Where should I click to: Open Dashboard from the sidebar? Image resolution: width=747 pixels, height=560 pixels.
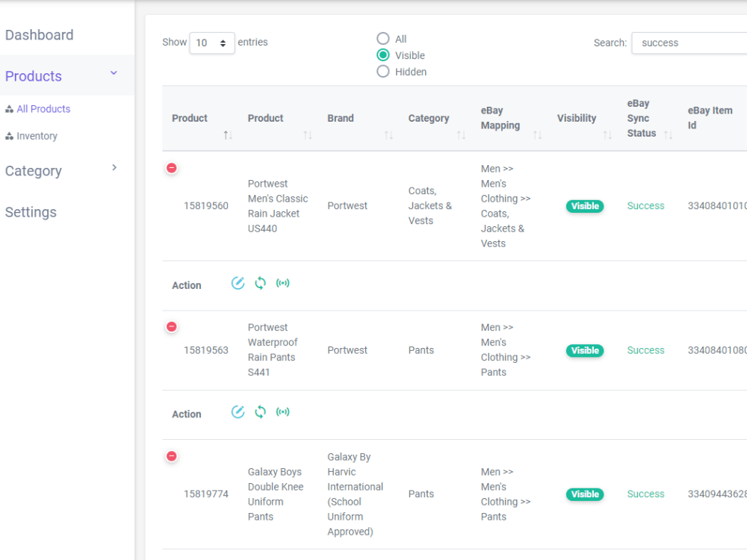click(x=40, y=35)
